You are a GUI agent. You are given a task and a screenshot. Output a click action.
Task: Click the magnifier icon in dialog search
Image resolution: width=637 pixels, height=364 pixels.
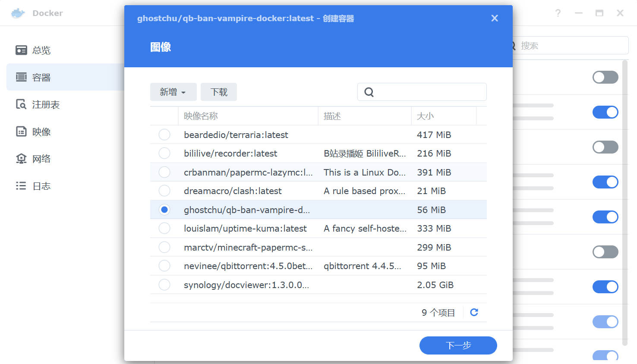click(369, 92)
